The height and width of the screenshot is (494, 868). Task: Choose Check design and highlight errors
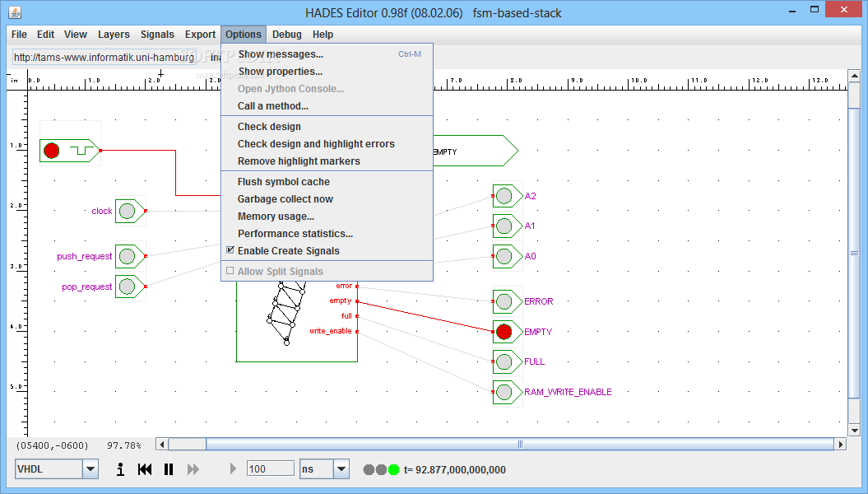click(327, 144)
